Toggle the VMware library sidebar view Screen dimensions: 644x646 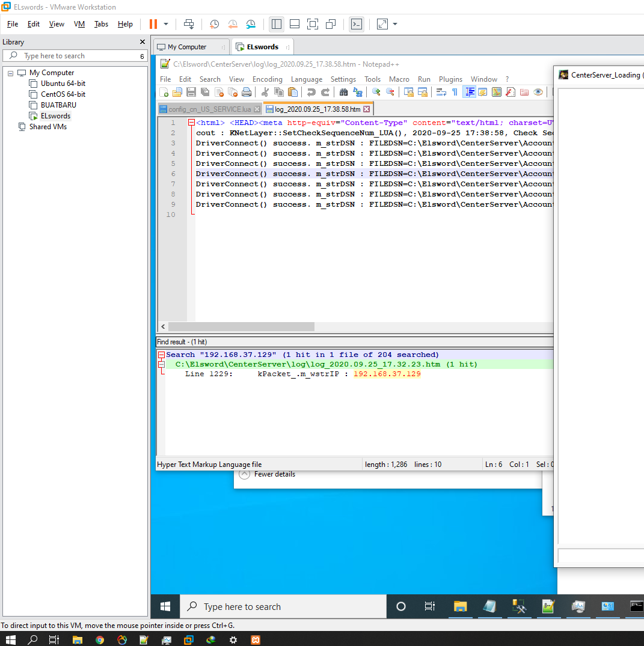point(276,24)
